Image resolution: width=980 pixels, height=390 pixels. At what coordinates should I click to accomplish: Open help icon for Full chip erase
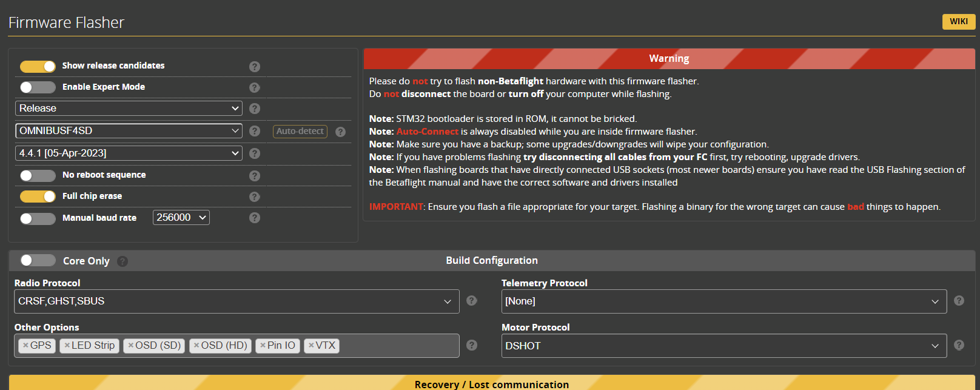point(255,197)
